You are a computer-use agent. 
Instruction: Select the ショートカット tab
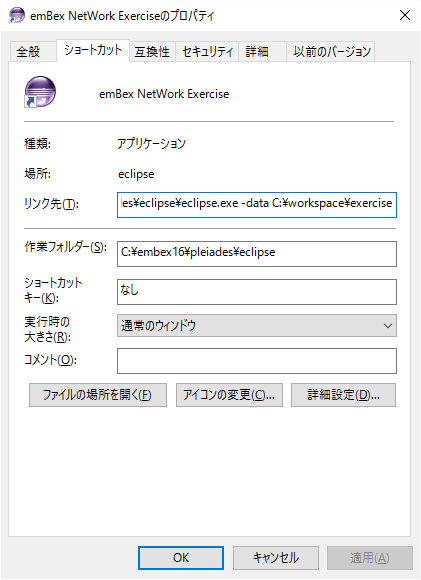pyautogui.click(x=93, y=50)
